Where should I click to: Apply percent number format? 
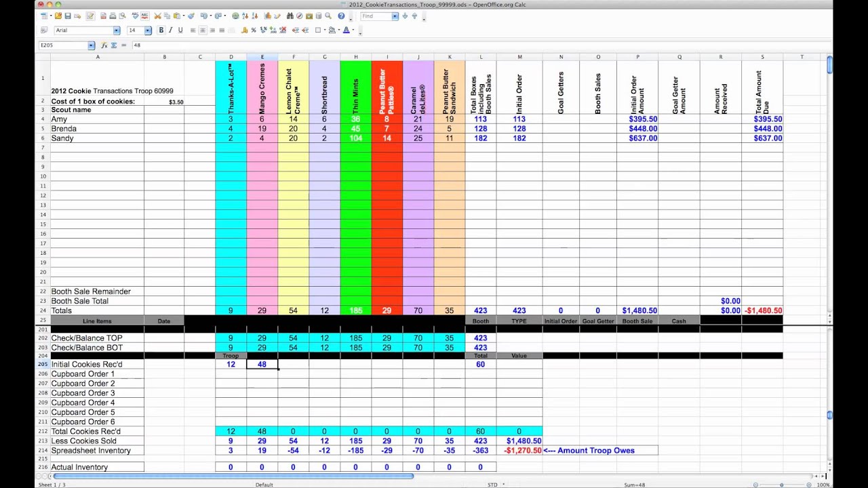(x=254, y=30)
